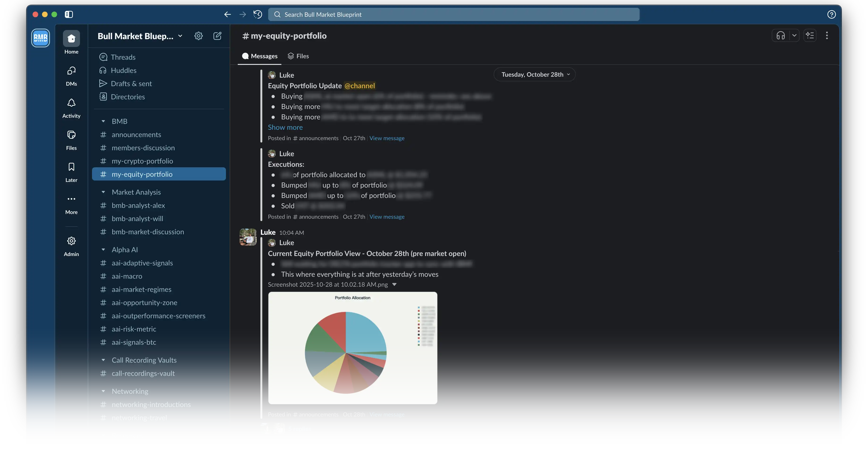Switch to the Files tab
868x453 pixels.
point(298,56)
